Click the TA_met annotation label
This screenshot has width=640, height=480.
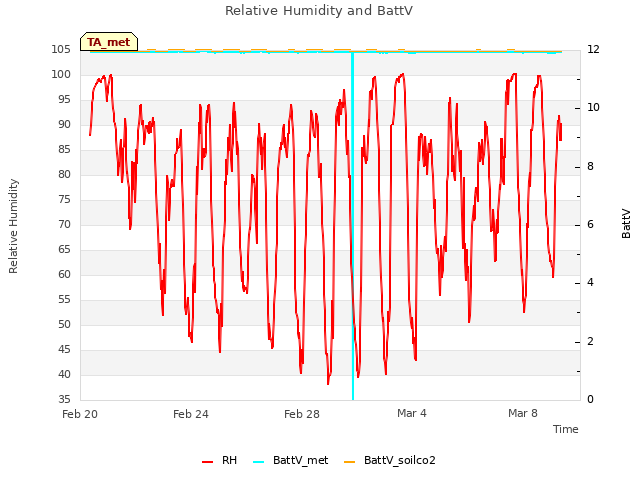[x=109, y=42]
